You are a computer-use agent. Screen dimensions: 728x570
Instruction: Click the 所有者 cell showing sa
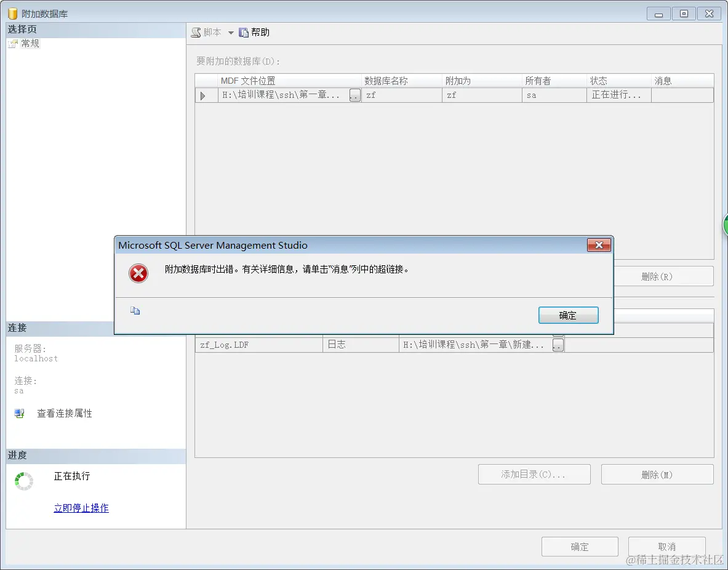[x=555, y=95]
